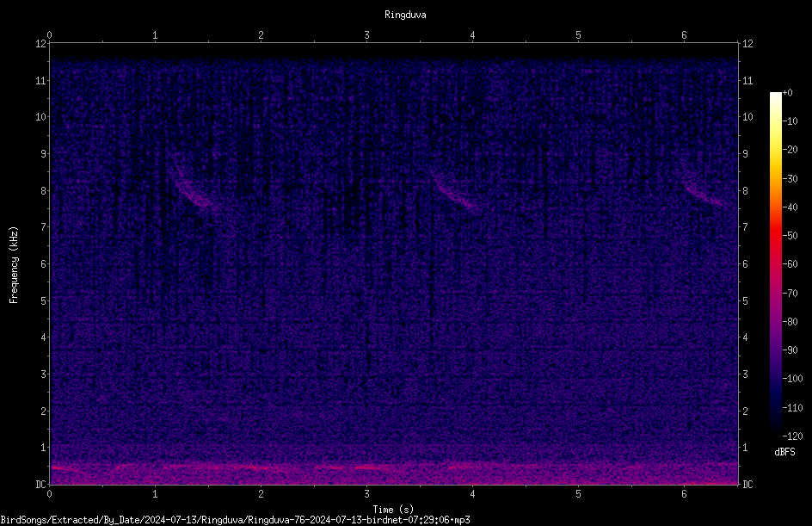Click the 5 second tick on top time axis

(x=578, y=35)
